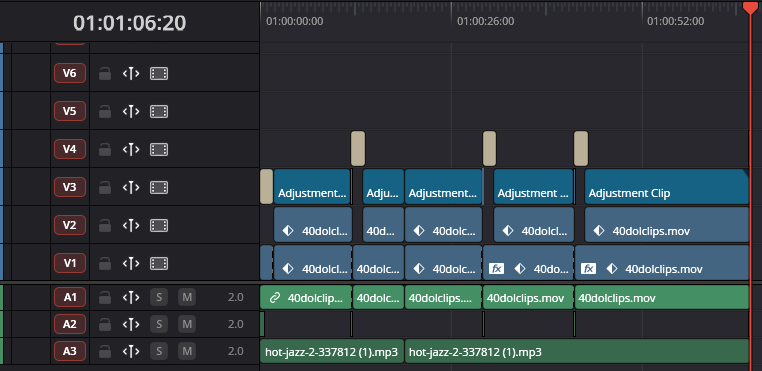Toggle auto track selector on A3
The width and height of the screenshot is (762, 371).
[131, 351]
